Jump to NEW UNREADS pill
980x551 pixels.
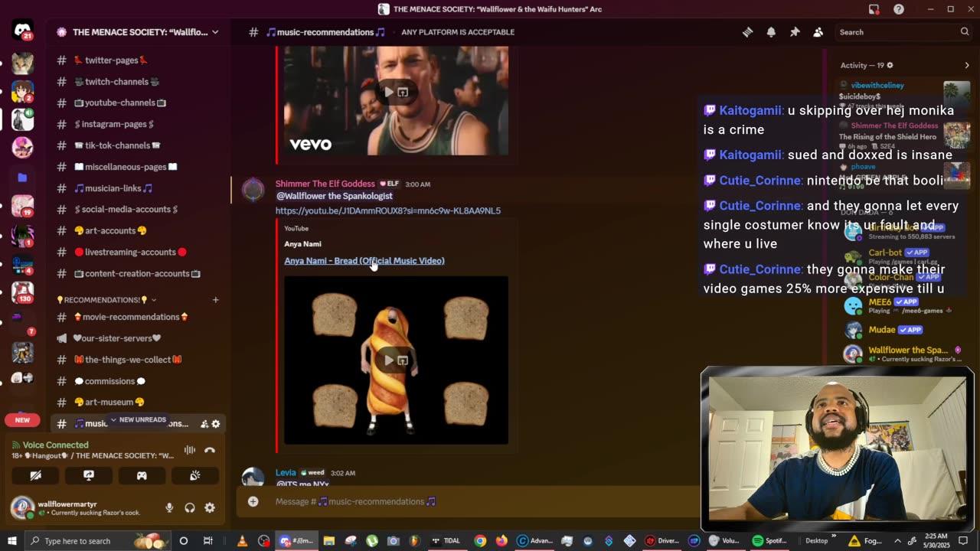click(x=139, y=419)
